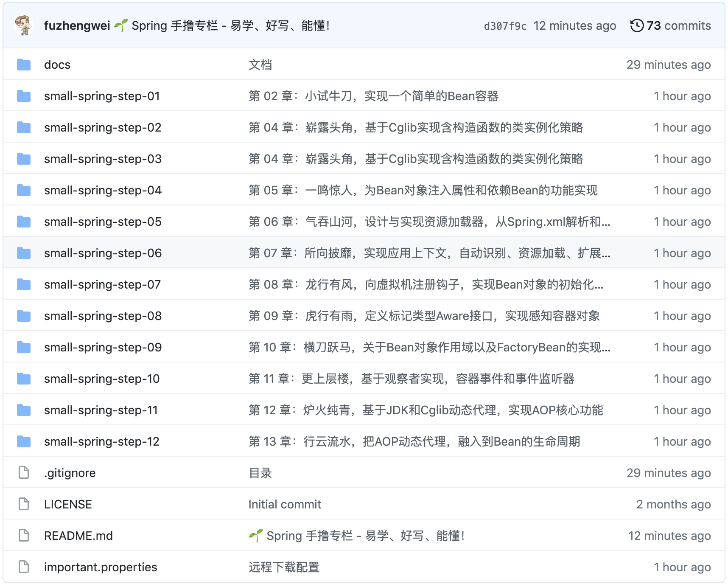Click the commit history clock icon
This screenshot has height=584, width=728.
tap(637, 25)
